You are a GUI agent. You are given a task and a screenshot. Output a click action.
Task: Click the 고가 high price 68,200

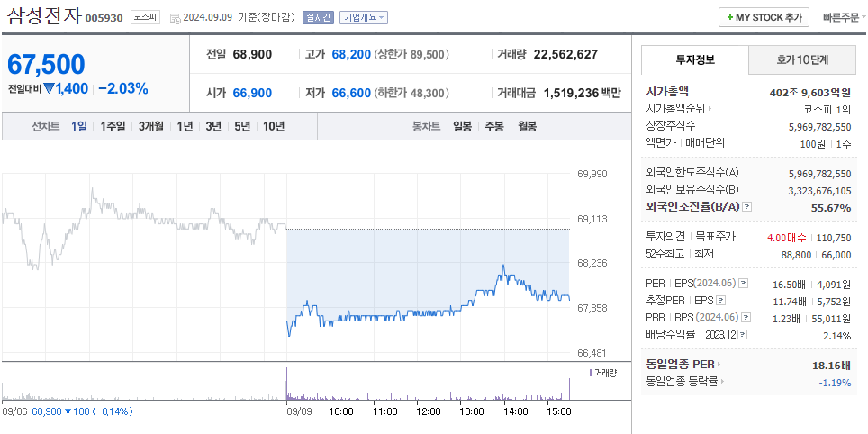[x=351, y=55]
